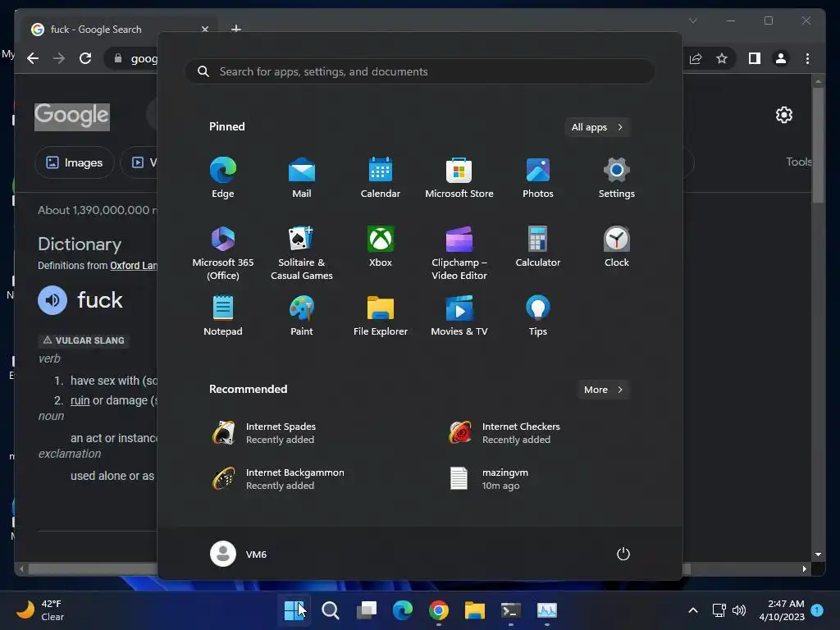Open Google quick settings gear

(783, 115)
